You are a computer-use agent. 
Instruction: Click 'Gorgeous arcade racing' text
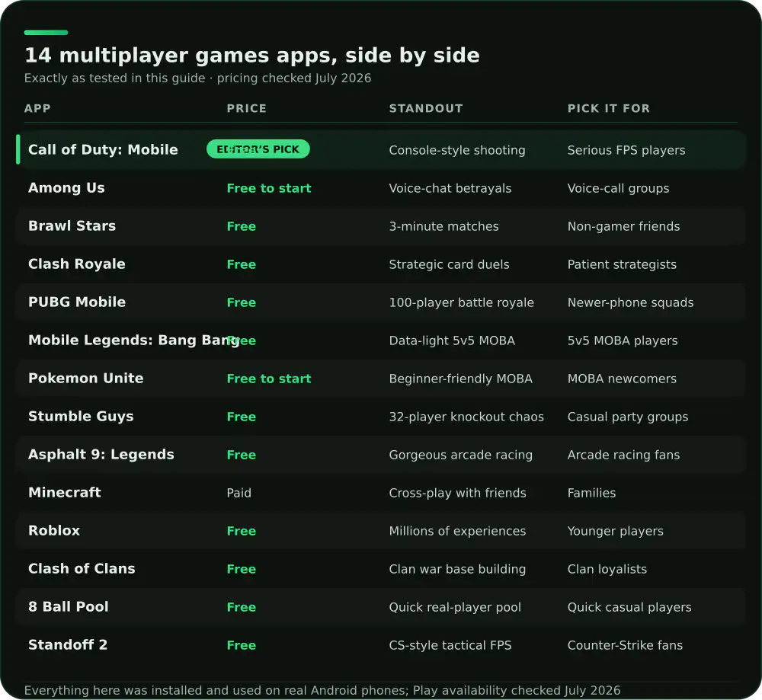461,455
